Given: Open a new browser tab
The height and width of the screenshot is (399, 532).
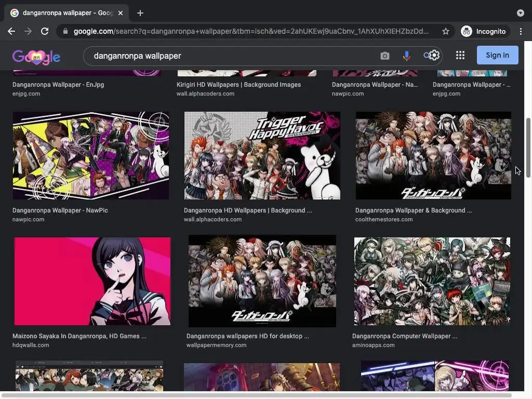Looking at the screenshot, I should tap(140, 13).
